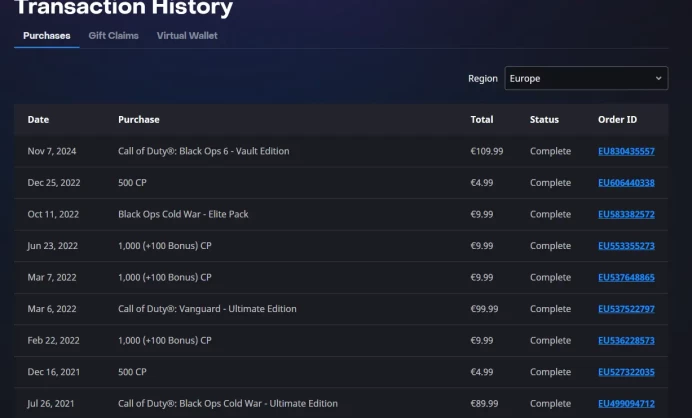Open order EU537522797 details
The height and width of the screenshot is (418, 692).
tap(626, 309)
